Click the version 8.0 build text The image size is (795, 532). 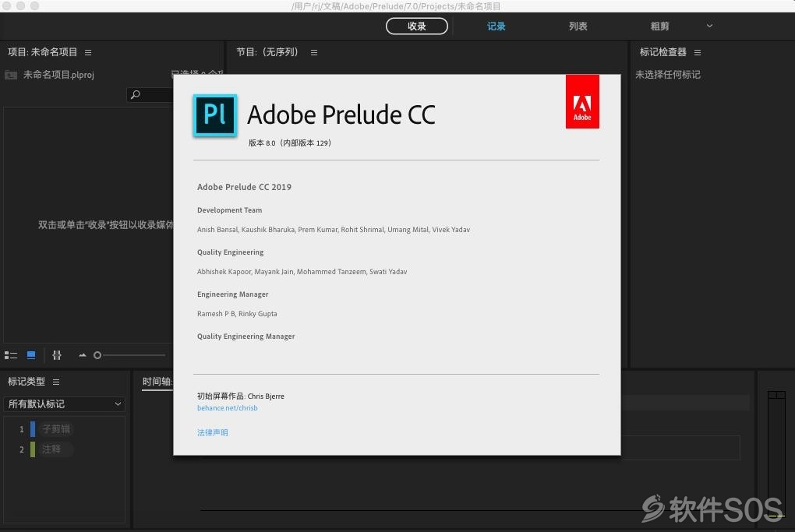pos(289,143)
